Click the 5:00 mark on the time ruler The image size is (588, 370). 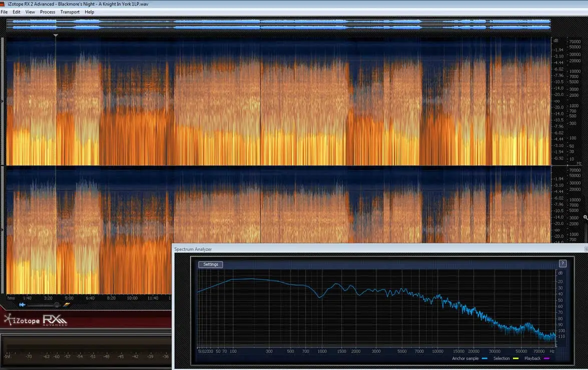pos(69,298)
